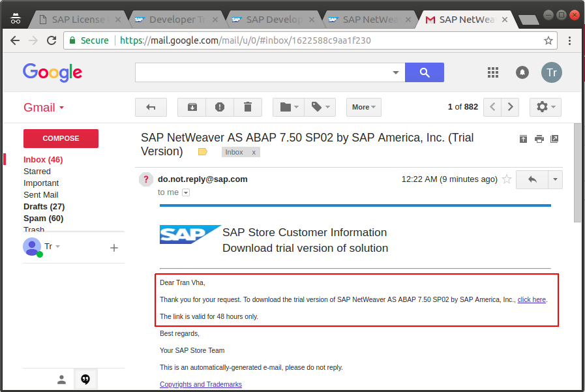This screenshot has height=392, width=585.
Task: Open more reply options dropdown
Action: pyautogui.click(x=555, y=180)
